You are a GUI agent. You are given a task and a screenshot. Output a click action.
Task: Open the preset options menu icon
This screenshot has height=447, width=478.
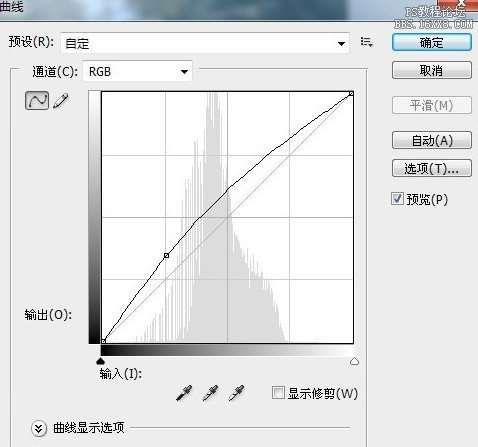[366, 42]
